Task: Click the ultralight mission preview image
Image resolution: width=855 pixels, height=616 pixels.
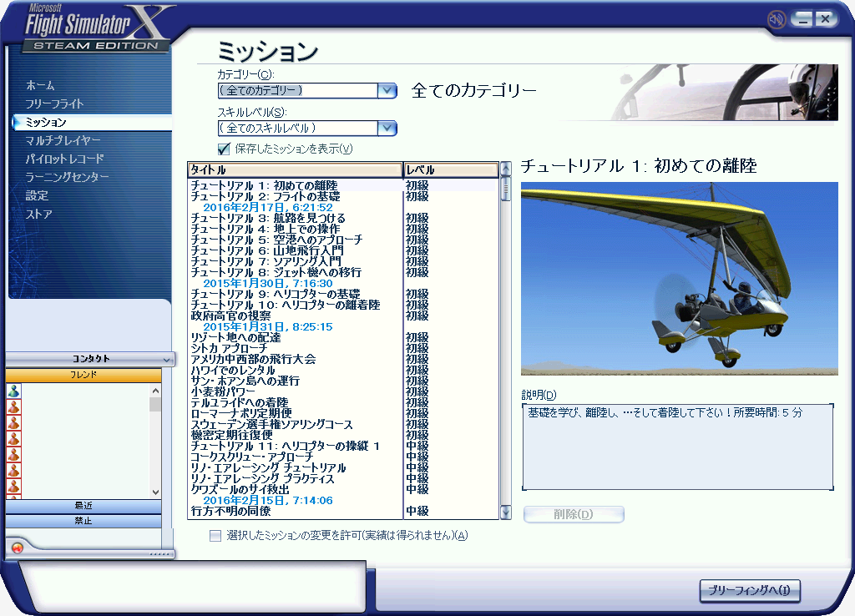Action: tap(679, 279)
